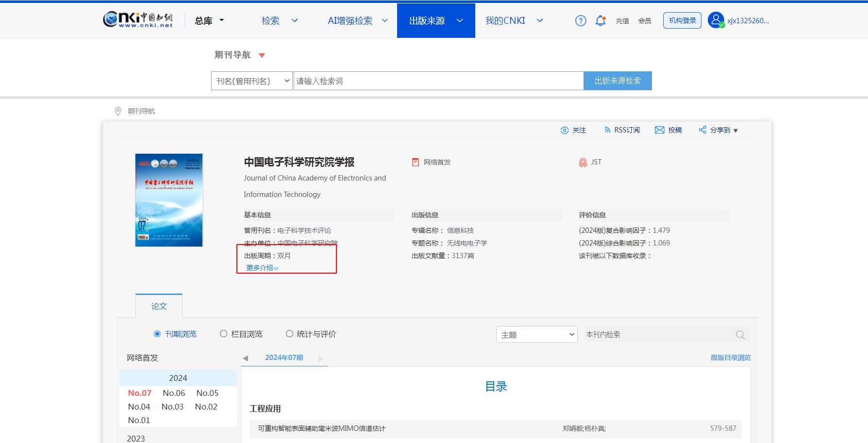
Task: Click the 关注 eye icon
Action: (x=565, y=130)
